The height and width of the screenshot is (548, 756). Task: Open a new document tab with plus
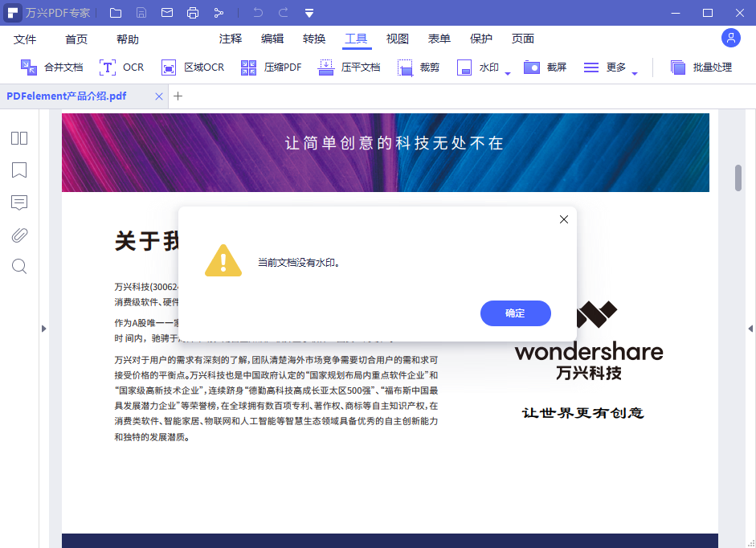[x=178, y=96]
